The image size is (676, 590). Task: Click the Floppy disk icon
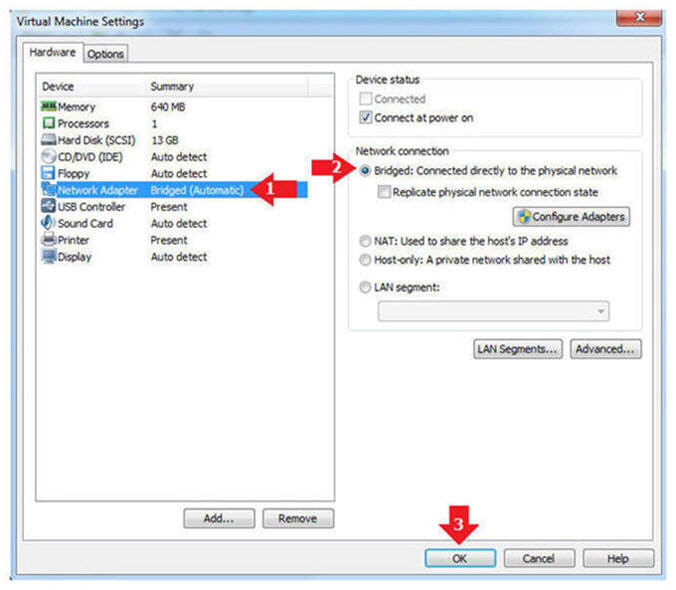point(48,173)
